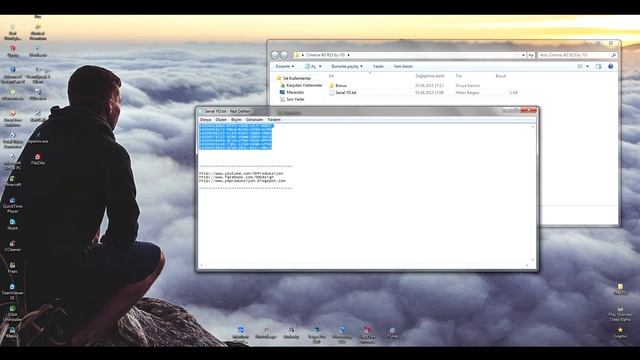Click the Explorer help icon
This screenshot has height=360, width=640.
611,66
